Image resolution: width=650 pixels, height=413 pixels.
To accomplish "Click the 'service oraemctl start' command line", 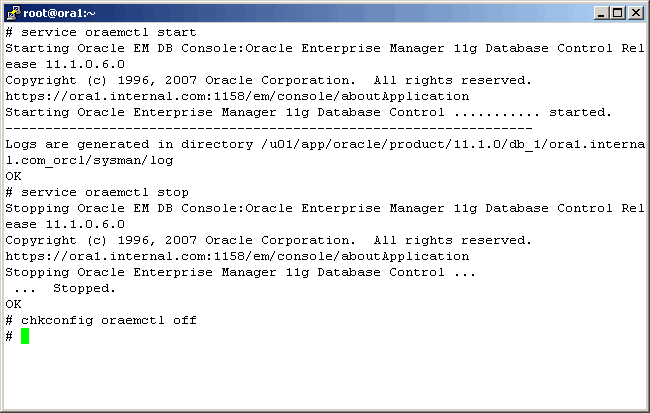I will 107,32.
